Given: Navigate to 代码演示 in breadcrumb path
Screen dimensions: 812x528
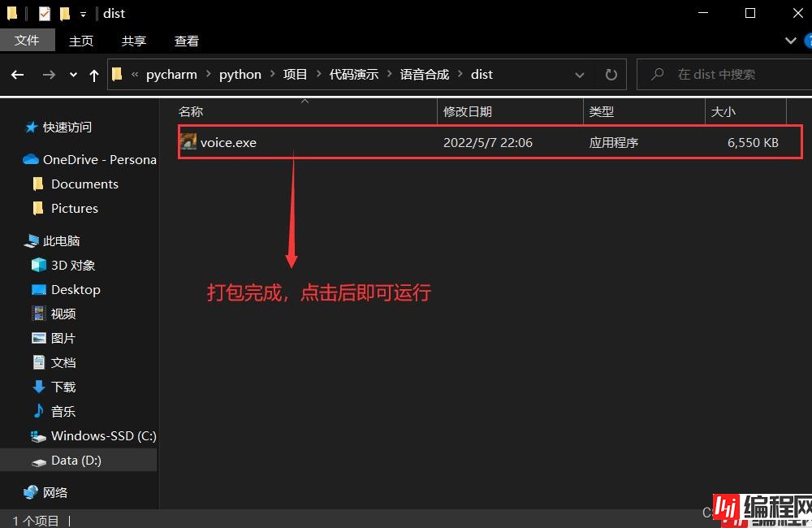Looking at the screenshot, I should (353, 75).
